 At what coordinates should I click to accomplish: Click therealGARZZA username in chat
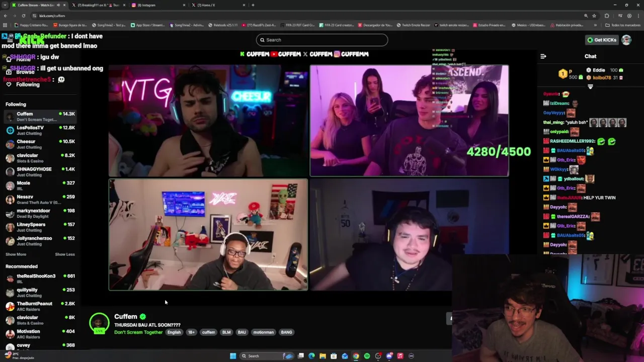click(573, 217)
